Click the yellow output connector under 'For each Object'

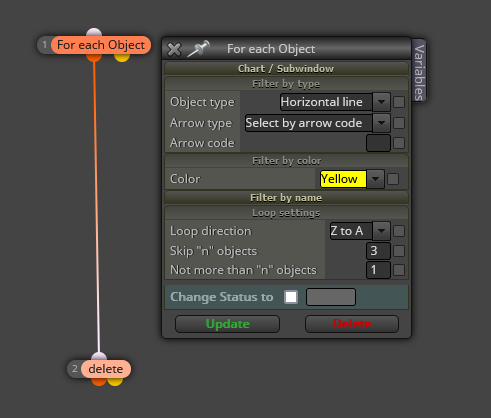122,58
